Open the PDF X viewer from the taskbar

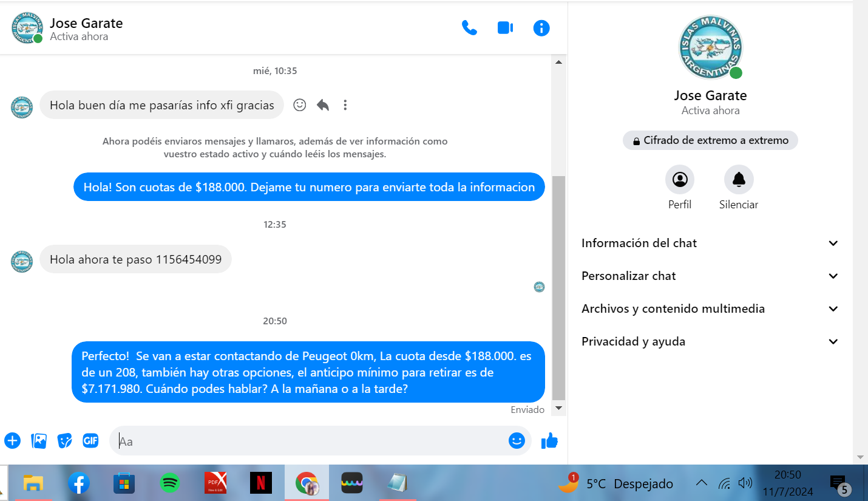coord(215,483)
